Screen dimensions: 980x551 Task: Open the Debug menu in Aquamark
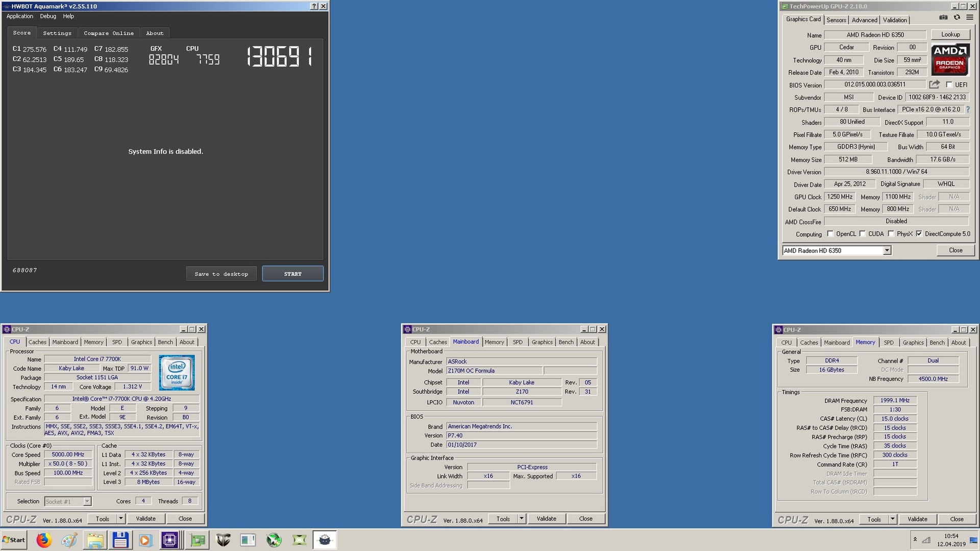click(48, 16)
